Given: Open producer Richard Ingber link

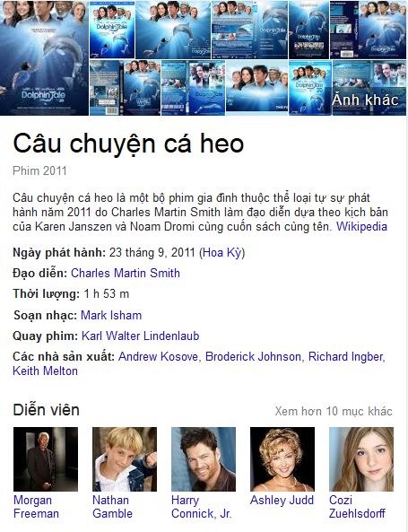Looking at the screenshot, I should (x=345, y=356).
